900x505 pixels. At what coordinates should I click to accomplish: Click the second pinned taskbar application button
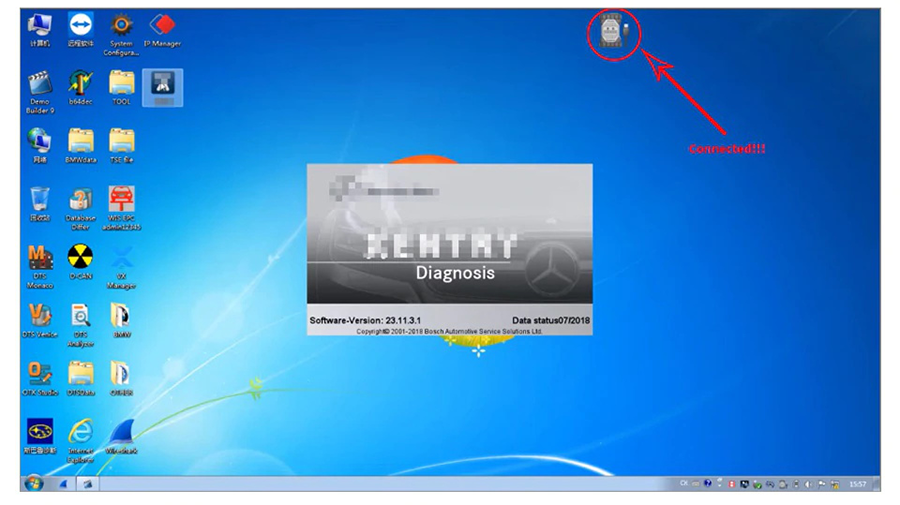pos(88,484)
